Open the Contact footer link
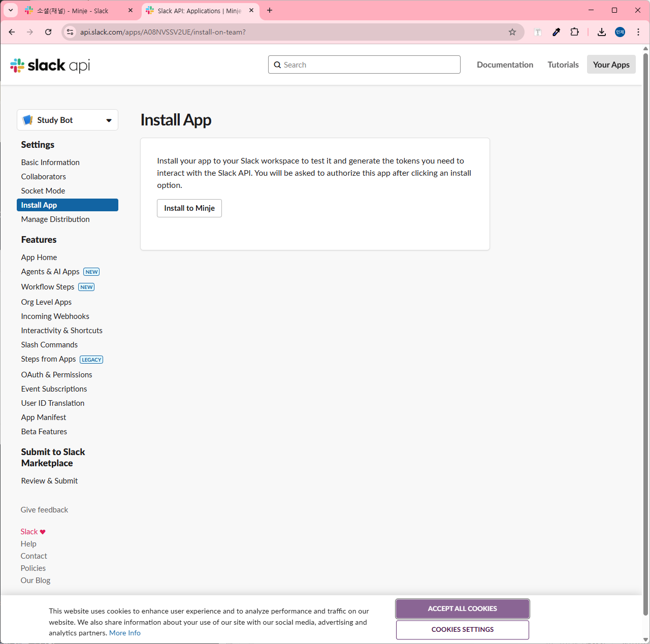This screenshot has height=644, width=650. (34, 556)
